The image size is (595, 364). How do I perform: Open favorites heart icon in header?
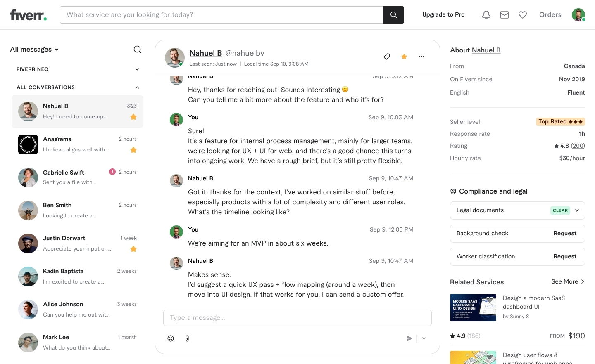coord(523,15)
